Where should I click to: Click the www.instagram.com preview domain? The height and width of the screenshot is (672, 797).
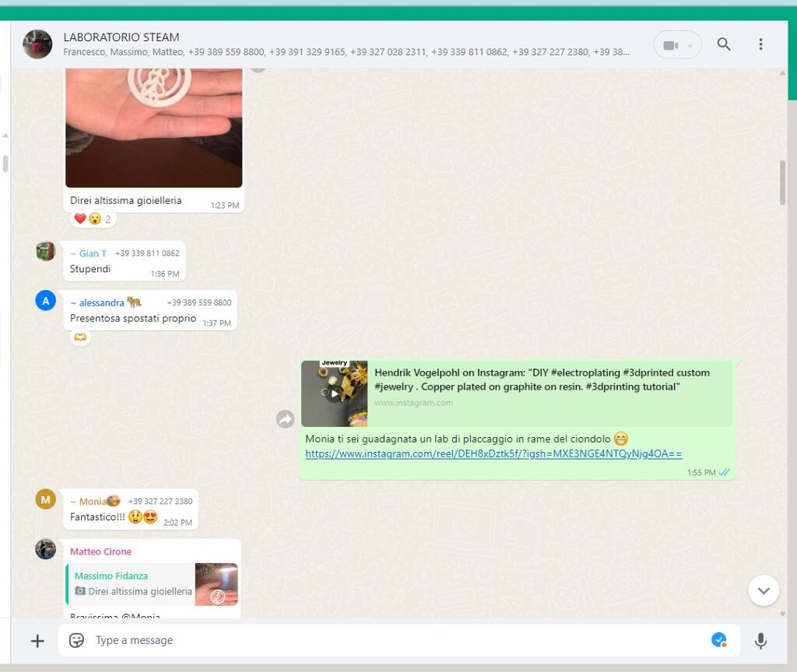click(x=414, y=403)
